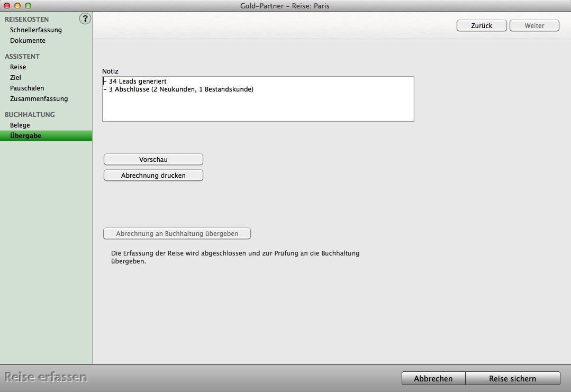
Task: Switch to the Ziel step
Action: click(15, 78)
